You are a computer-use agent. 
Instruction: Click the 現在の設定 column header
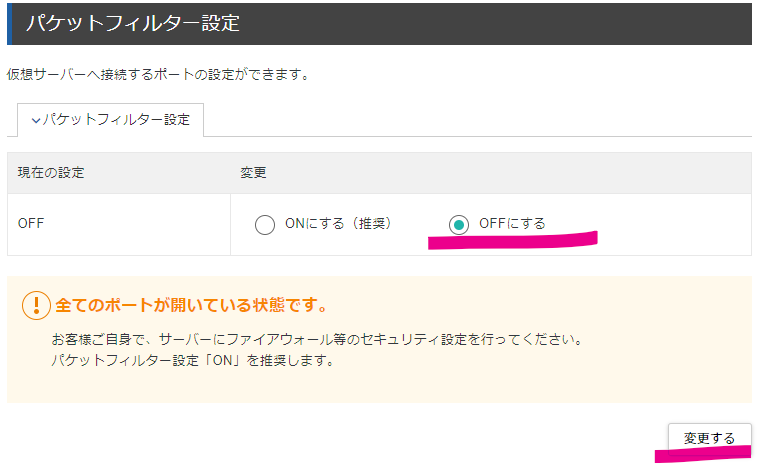click(x=51, y=173)
